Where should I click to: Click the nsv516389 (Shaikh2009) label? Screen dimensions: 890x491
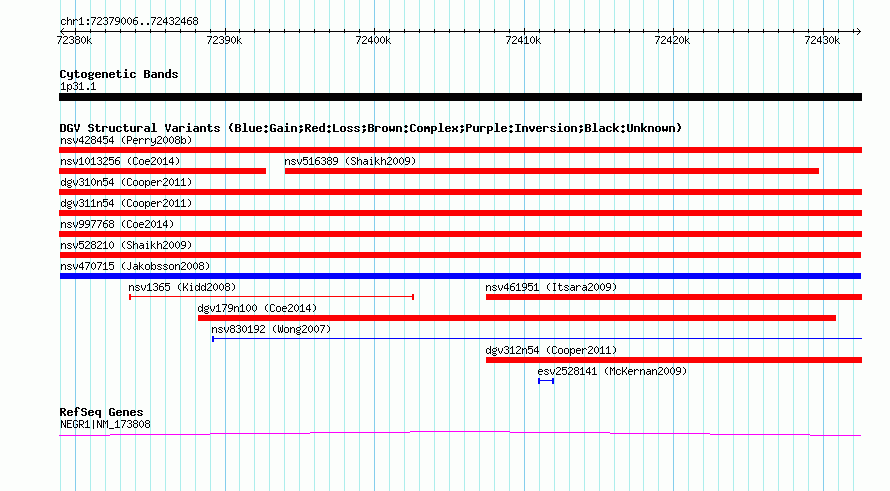[350, 161]
